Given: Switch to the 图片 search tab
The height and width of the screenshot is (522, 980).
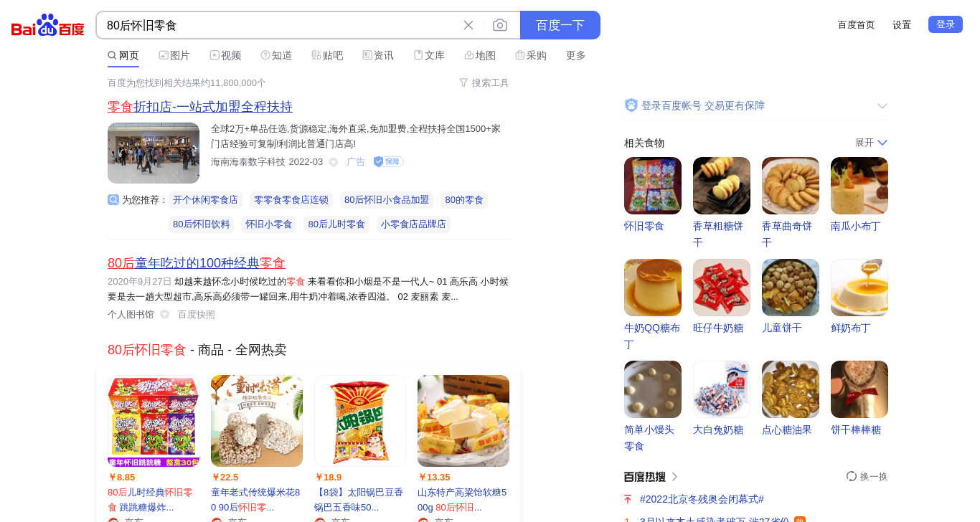Looking at the screenshot, I should point(174,55).
